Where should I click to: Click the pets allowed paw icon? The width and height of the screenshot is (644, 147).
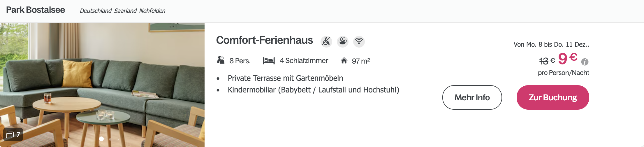[x=343, y=41]
